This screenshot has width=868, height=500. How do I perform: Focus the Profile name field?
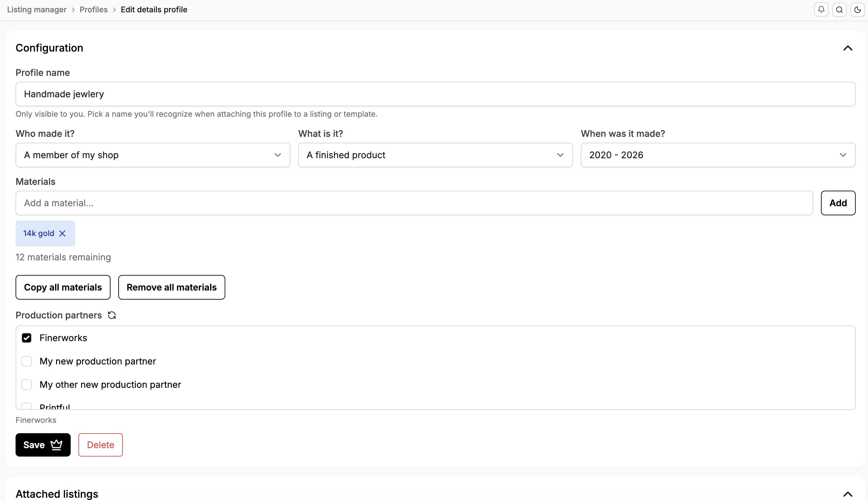pos(435,94)
